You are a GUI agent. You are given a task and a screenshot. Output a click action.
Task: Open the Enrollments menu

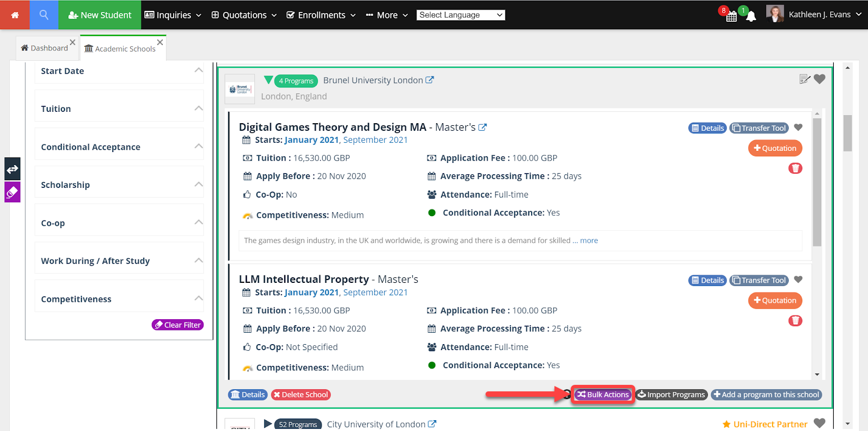(321, 15)
